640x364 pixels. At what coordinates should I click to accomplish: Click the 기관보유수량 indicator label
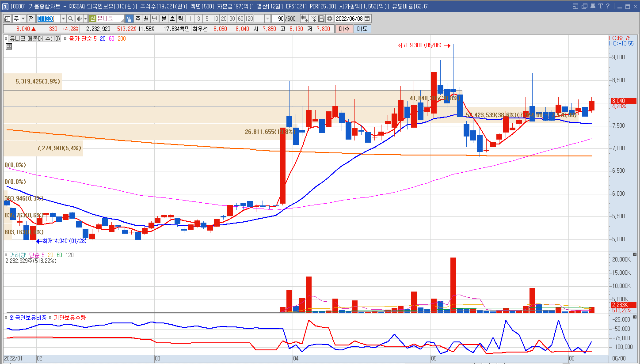pyautogui.click(x=69, y=317)
